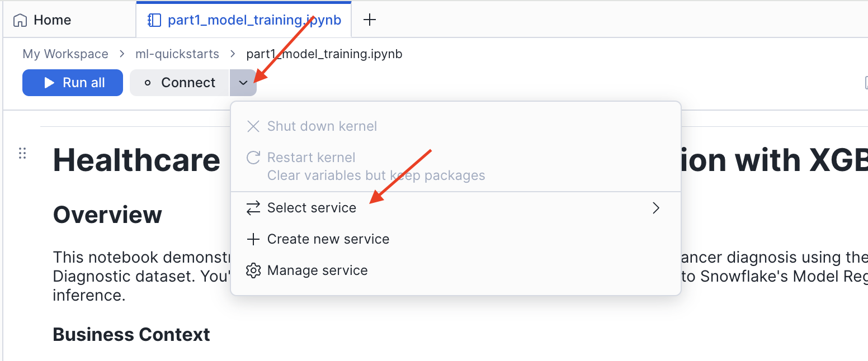Open a new tab with plus icon

(x=370, y=20)
